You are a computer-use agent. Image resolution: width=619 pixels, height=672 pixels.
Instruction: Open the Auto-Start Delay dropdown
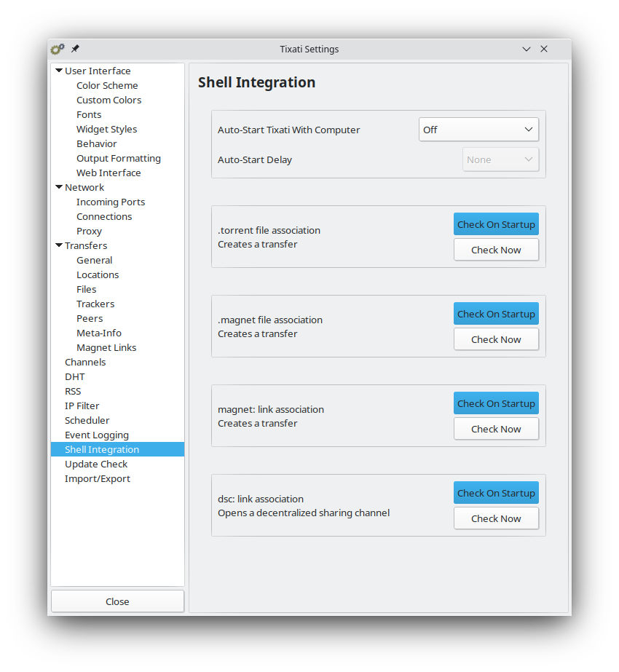(x=500, y=159)
